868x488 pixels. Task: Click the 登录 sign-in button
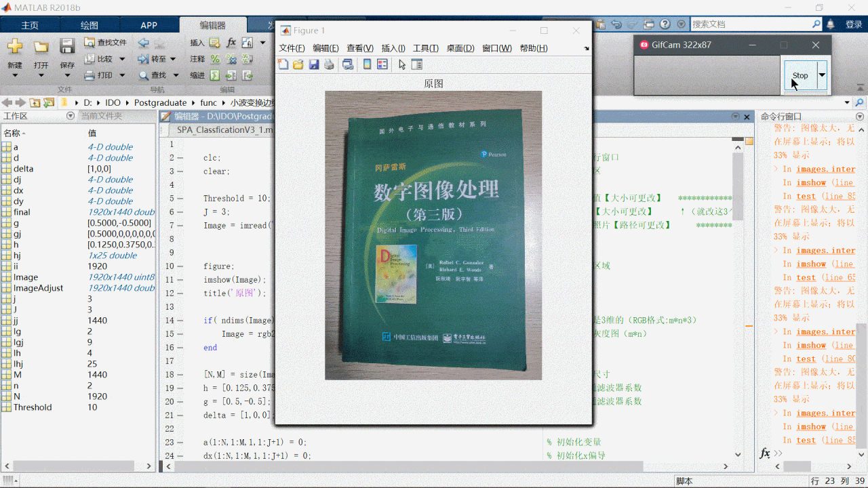coord(854,24)
